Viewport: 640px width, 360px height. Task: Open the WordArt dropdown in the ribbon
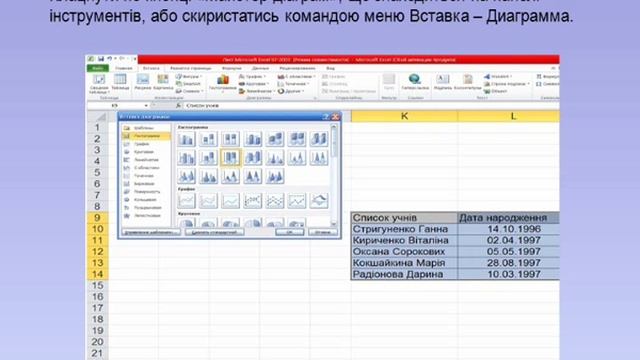(x=498, y=76)
